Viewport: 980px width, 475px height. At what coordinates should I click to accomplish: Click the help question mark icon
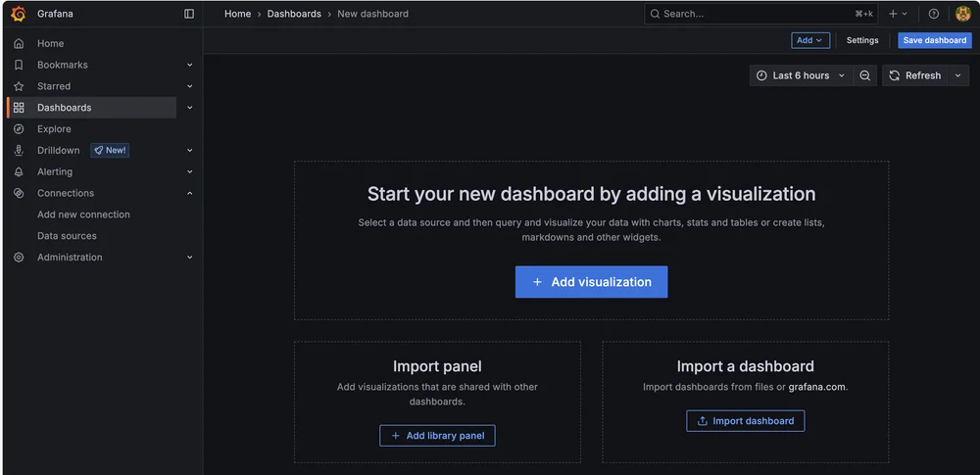coord(933,14)
